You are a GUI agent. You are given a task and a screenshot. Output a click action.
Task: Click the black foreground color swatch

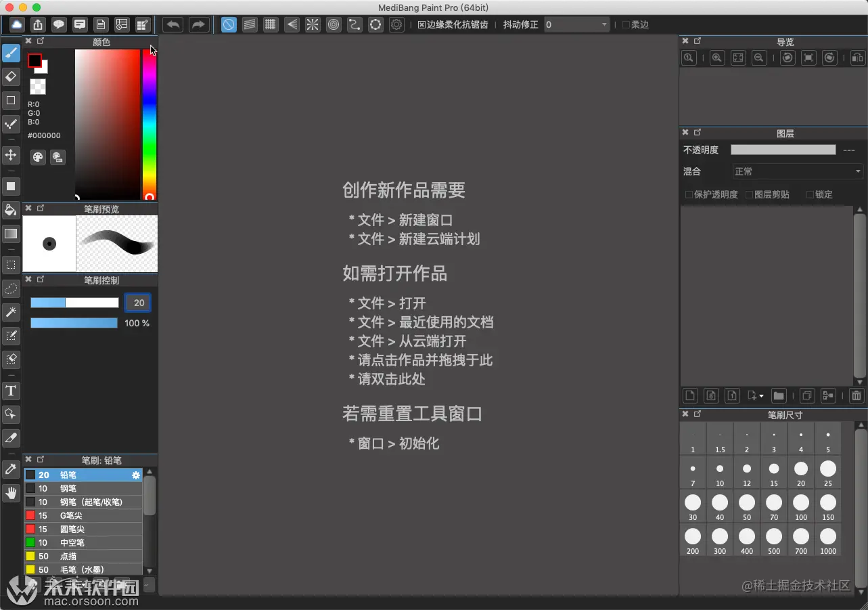(35, 60)
